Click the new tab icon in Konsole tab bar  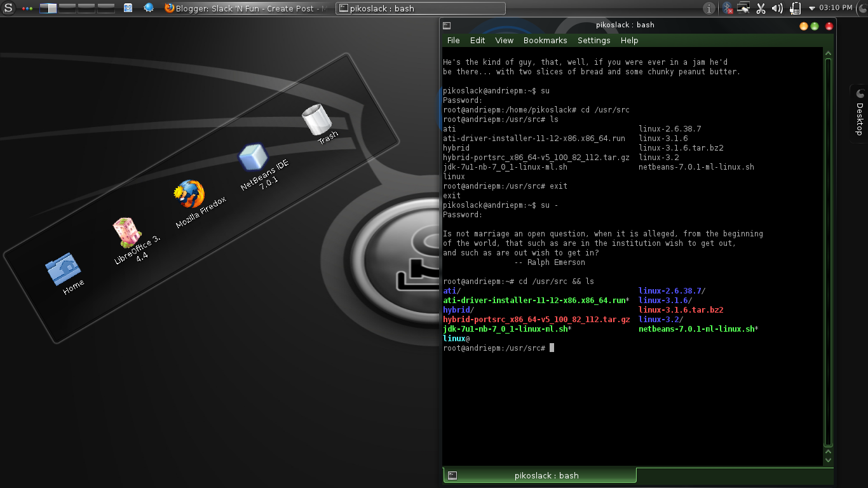click(x=451, y=475)
